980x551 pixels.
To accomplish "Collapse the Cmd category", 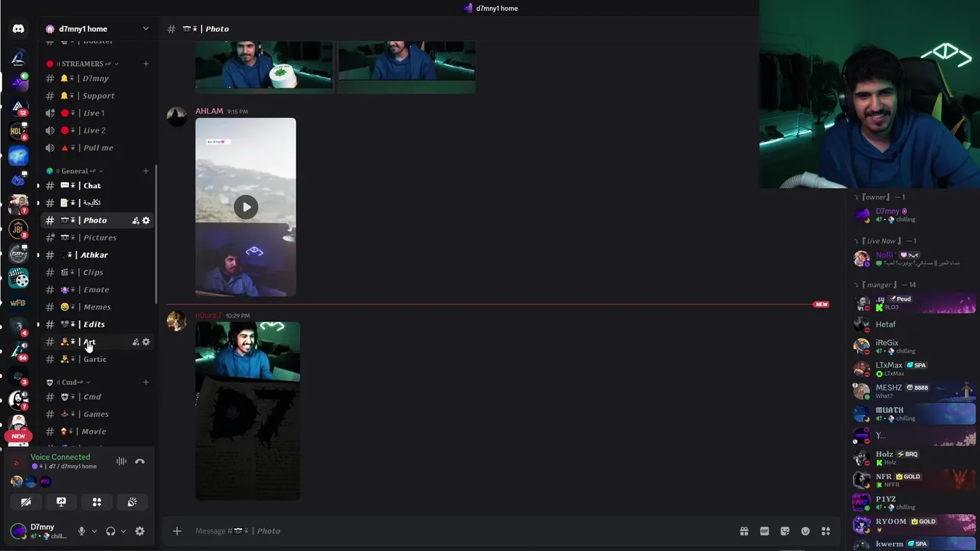I will (68, 382).
